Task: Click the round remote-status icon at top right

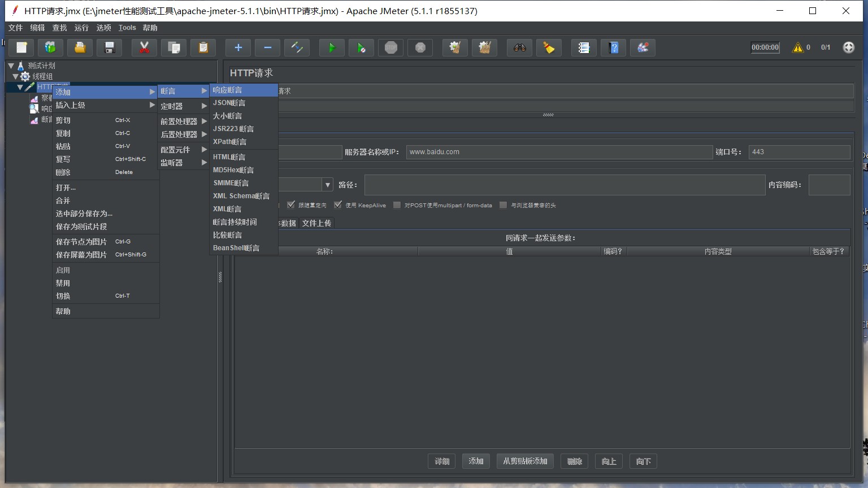Action: 849,47
